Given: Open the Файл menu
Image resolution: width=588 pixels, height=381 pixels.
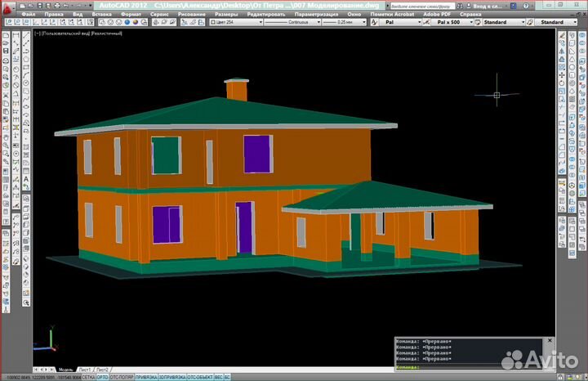Looking at the screenshot, I should click(29, 14).
